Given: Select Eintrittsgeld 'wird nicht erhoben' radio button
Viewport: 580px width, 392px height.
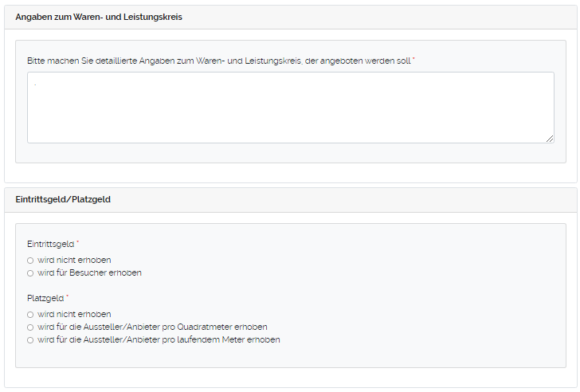Looking at the screenshot, I should click(30, 261).
